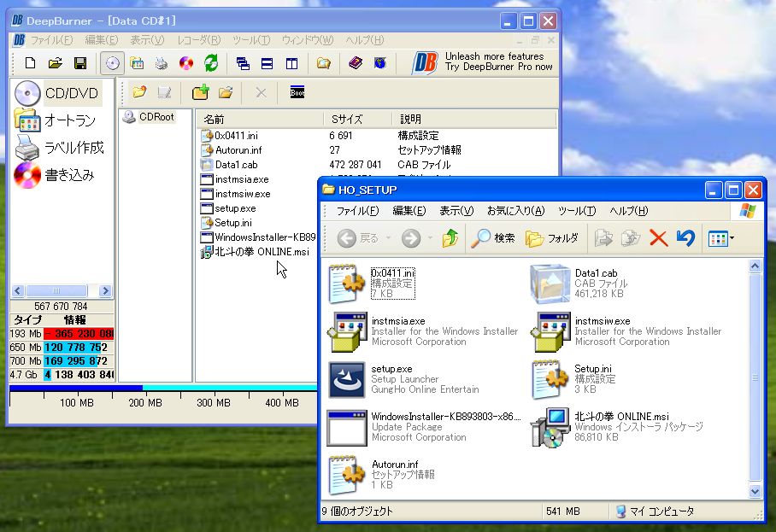Viewport: 776px width, 532px height.
Task: Open the forward history dropdown arrow in HO_SETUP
Action: point(430,238)
